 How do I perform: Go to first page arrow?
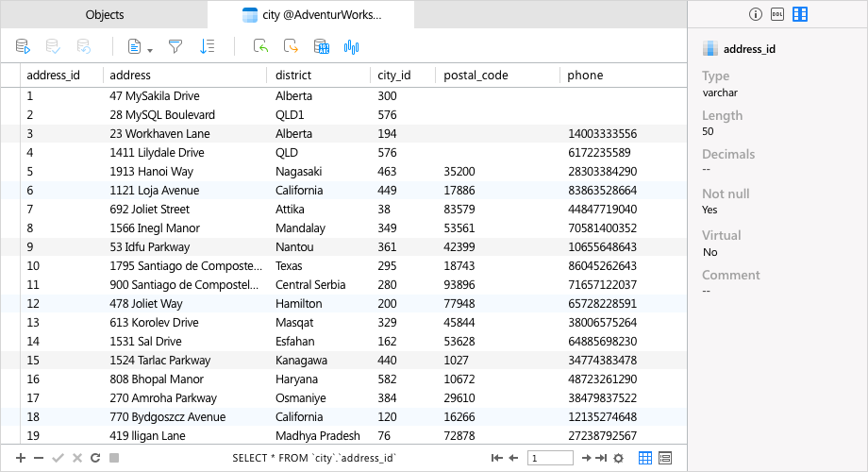tap(496, 458)
